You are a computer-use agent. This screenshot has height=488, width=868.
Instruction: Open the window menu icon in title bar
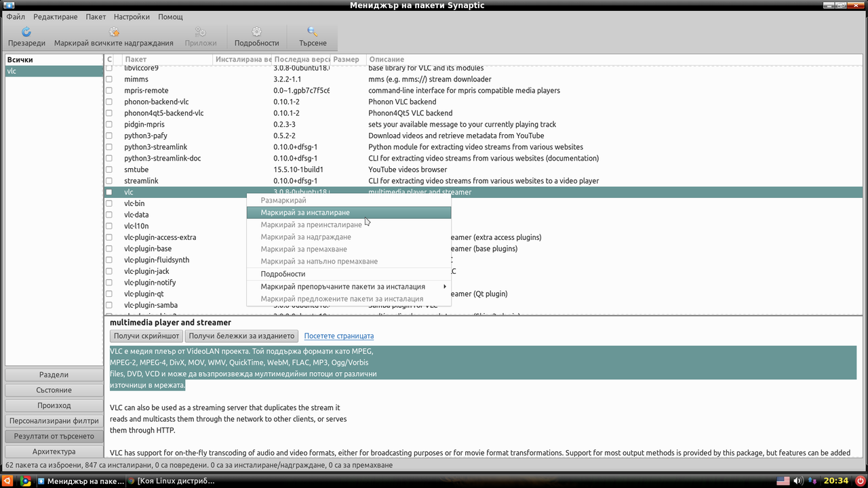(8, 5)
